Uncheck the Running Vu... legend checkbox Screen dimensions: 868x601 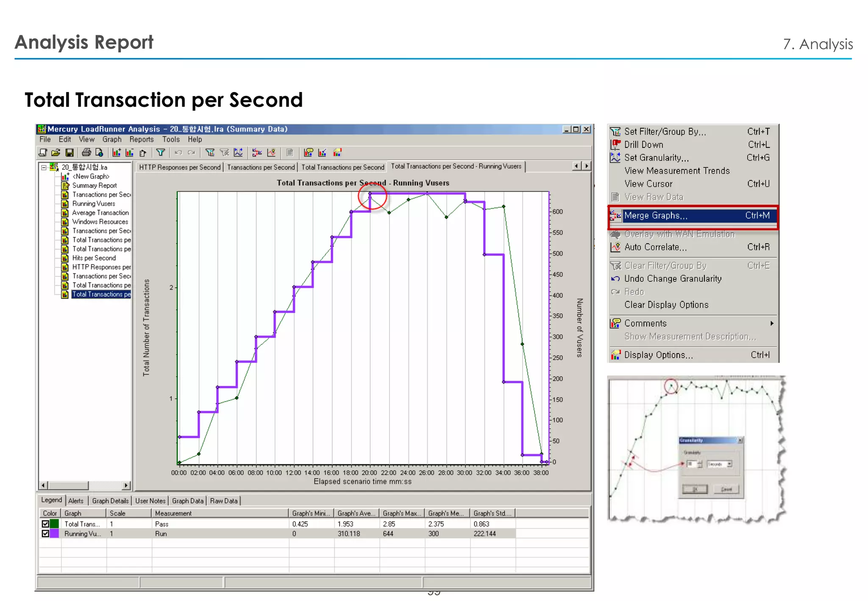[45, 534]
